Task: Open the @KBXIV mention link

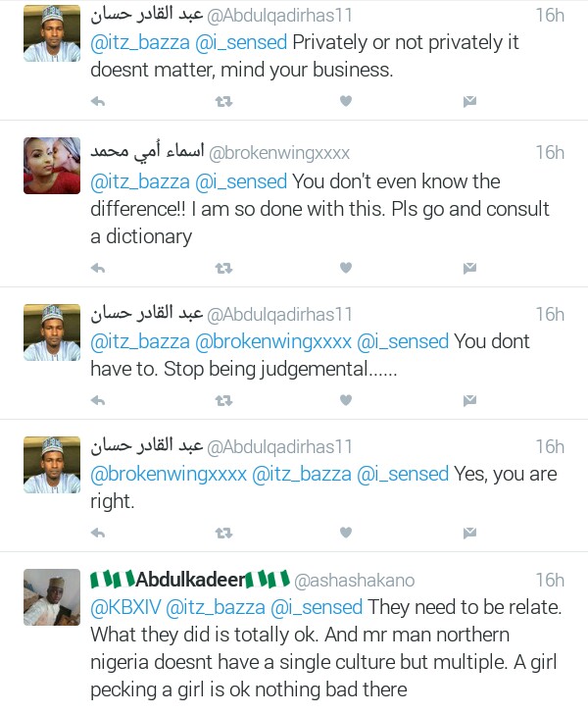Action: (125, 607)
